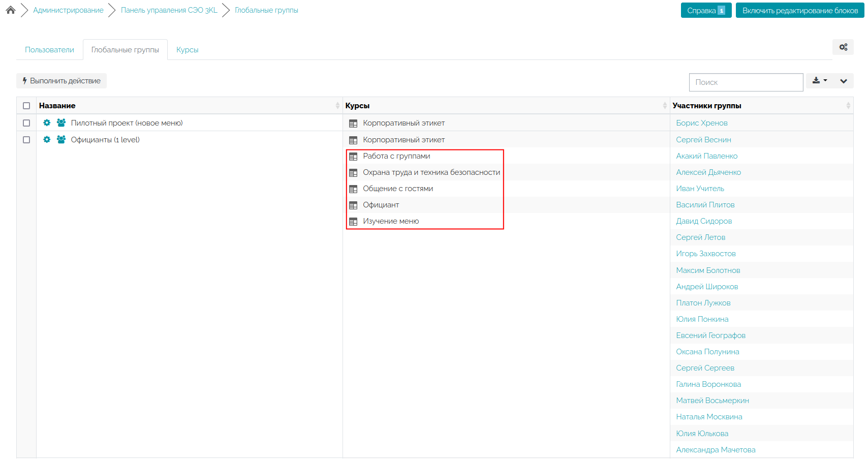
Task: Click course icon beside Работа с группами
Action: [x=353, y=157]
